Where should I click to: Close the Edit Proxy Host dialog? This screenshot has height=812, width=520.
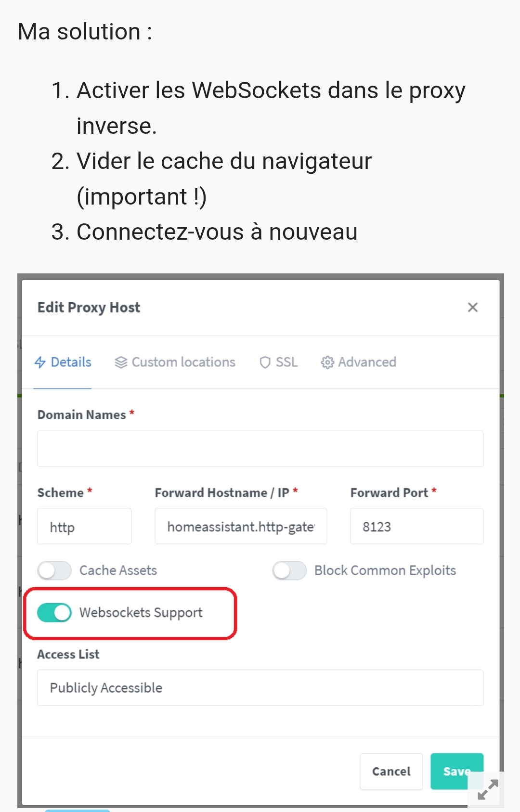[472, 307]
